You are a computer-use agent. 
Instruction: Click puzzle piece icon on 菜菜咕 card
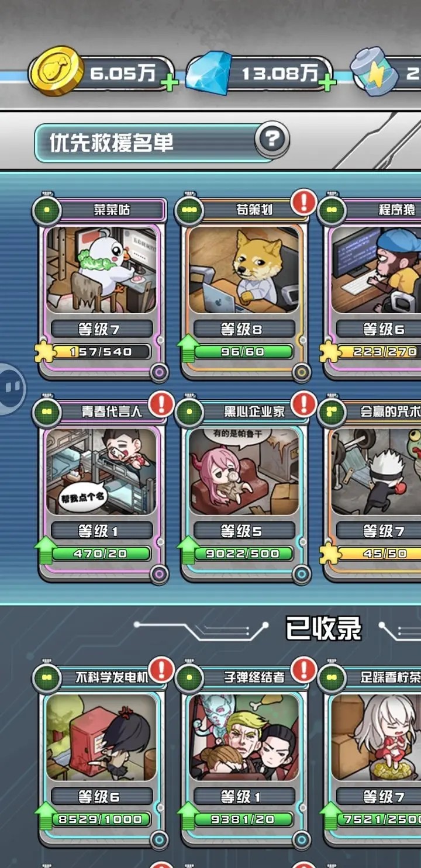[45, 351]
